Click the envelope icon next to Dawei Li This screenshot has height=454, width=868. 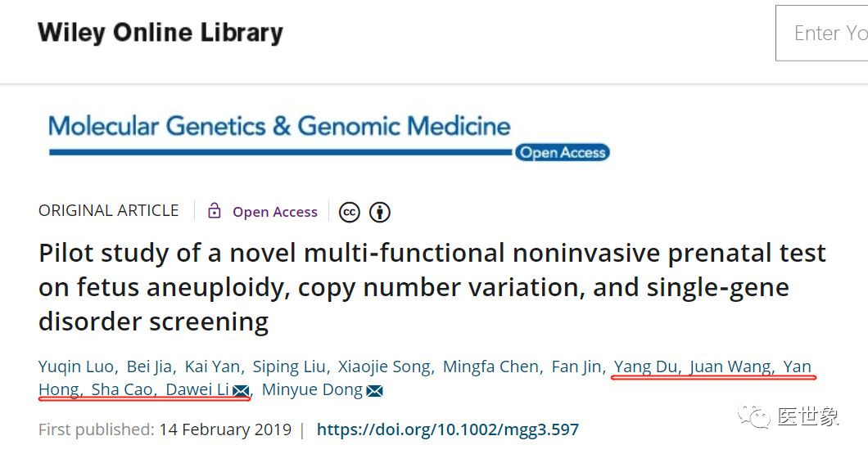click(x=241, y=391)
